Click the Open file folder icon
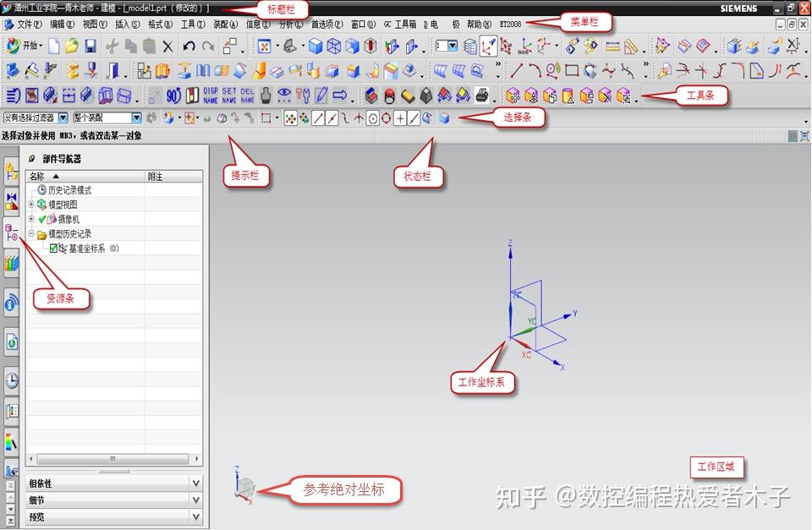The height and width of the screenshot is (530, 812). click(71, 46)
